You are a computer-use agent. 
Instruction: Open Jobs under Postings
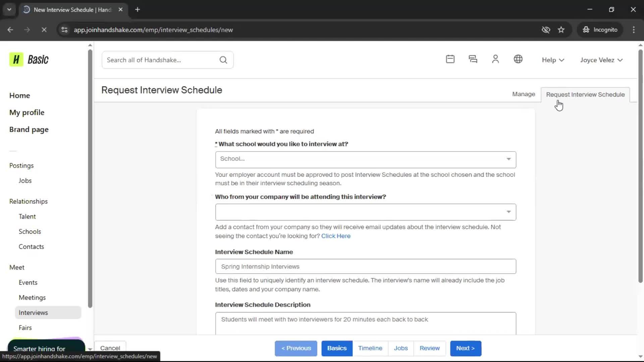pyautogui.click(x=25, y=181)
